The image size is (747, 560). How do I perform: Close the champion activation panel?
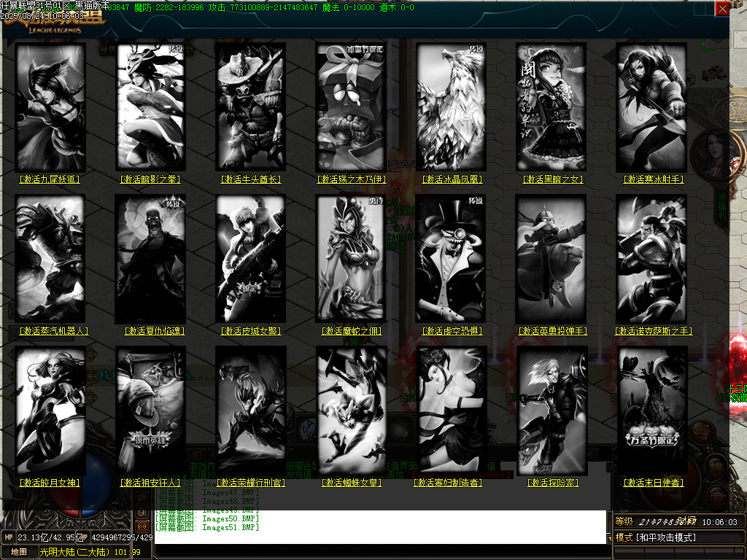[x=722, y=9]
